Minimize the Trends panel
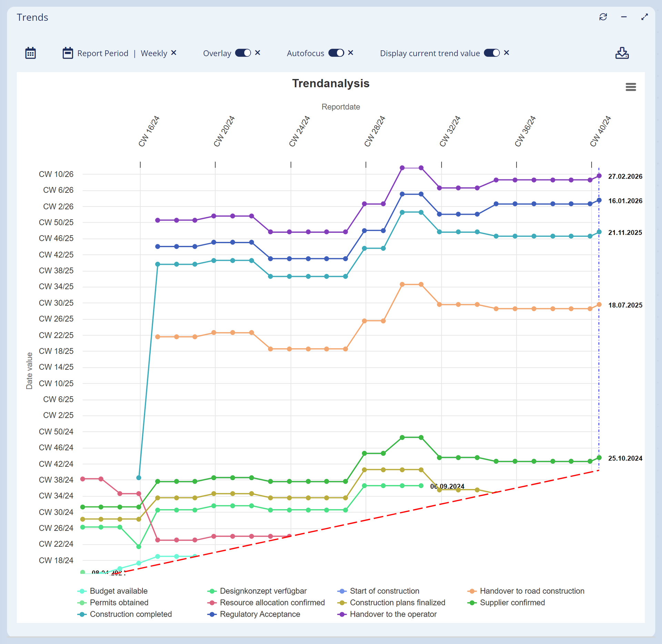This screenshot has width=662, height=644. pyautogui.click(x=624, y=17)
